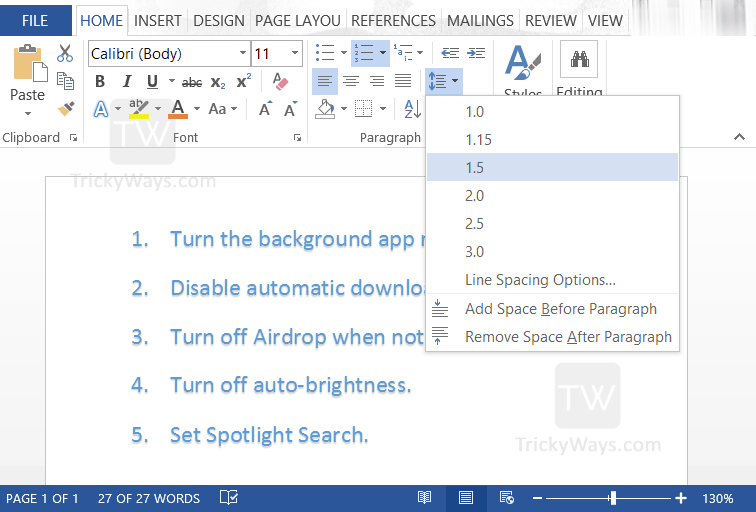Click the Text Effects outlined A icon
Screen dimensions: 756x512
[101, 109]
